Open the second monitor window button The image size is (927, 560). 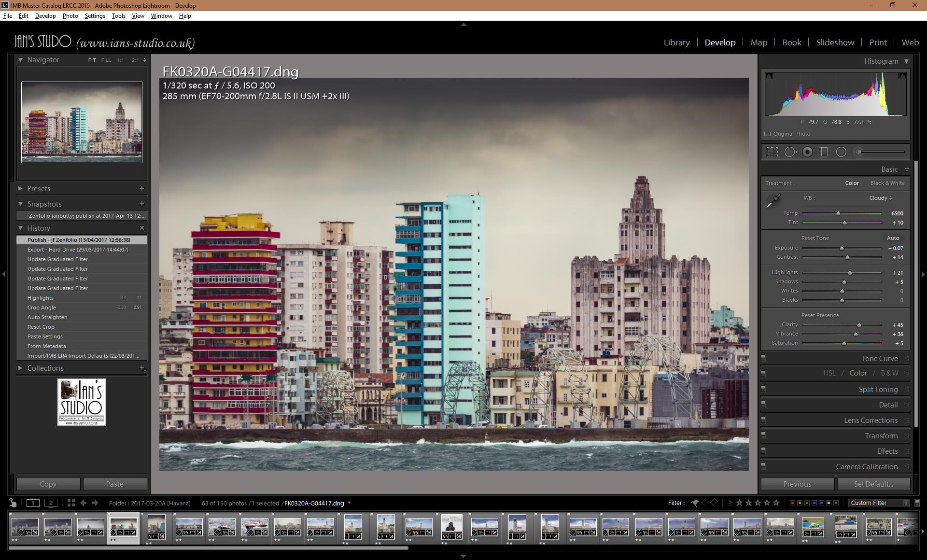(51, 503)
